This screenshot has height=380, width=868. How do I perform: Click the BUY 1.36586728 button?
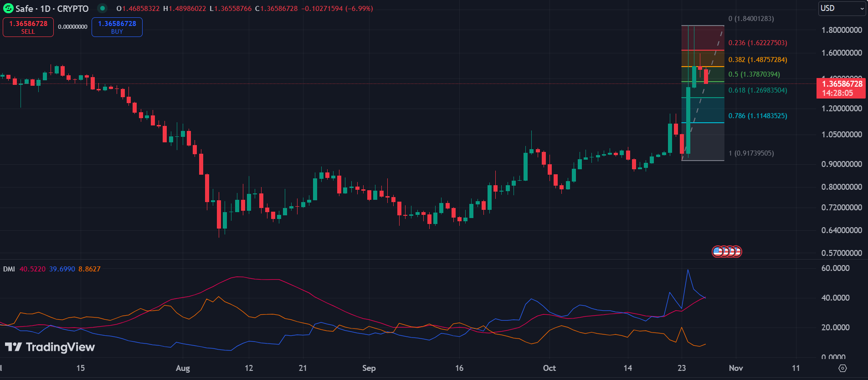[x=117, y=27]
